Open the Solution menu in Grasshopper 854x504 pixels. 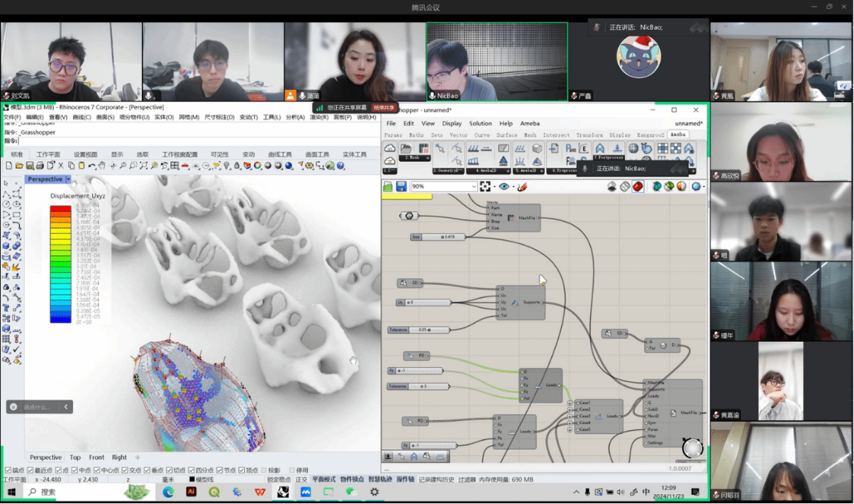(x=480, y=123)
